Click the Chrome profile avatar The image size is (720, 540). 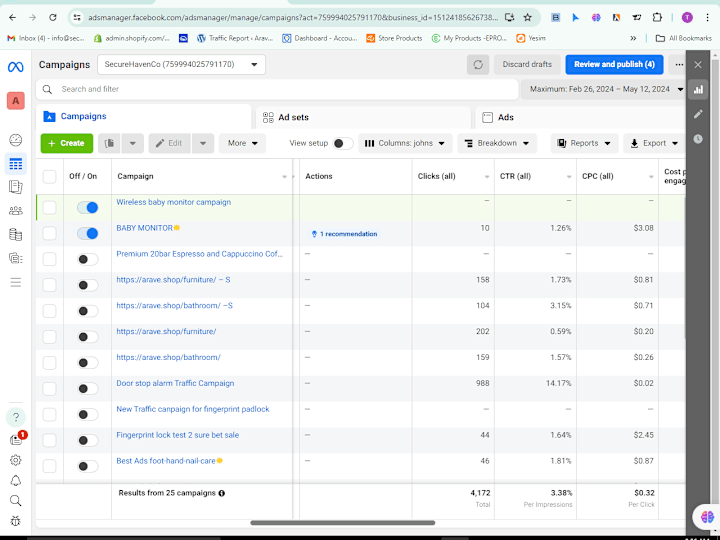(687, 17)
